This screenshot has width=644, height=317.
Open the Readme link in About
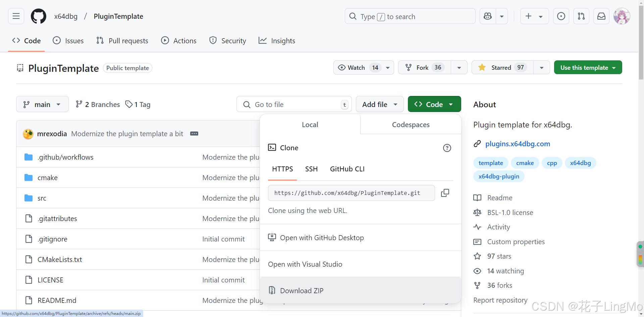[x=500, y=198]
